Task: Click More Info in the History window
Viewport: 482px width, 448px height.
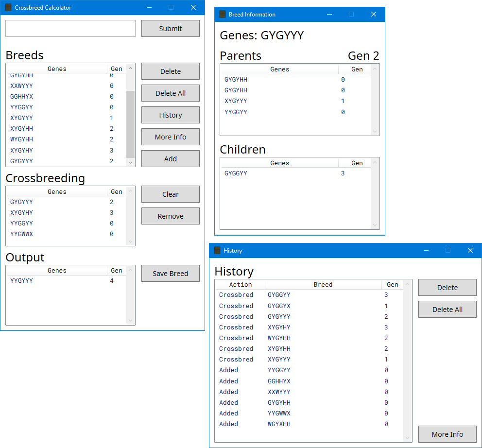Action: pos(448,434)
